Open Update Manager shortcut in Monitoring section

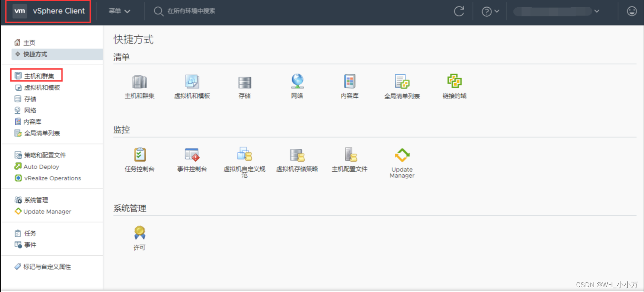coord(402,155)
